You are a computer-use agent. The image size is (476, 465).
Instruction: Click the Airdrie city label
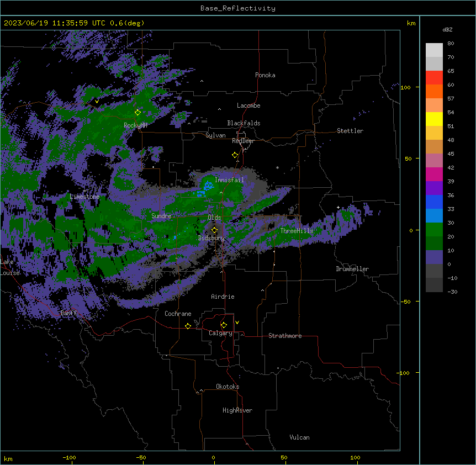pos(223,297)
